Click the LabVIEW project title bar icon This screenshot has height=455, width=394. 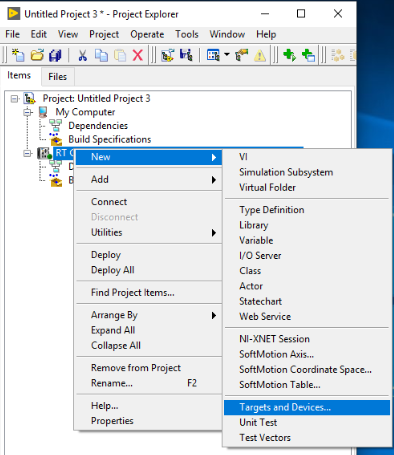click(13, 14)
